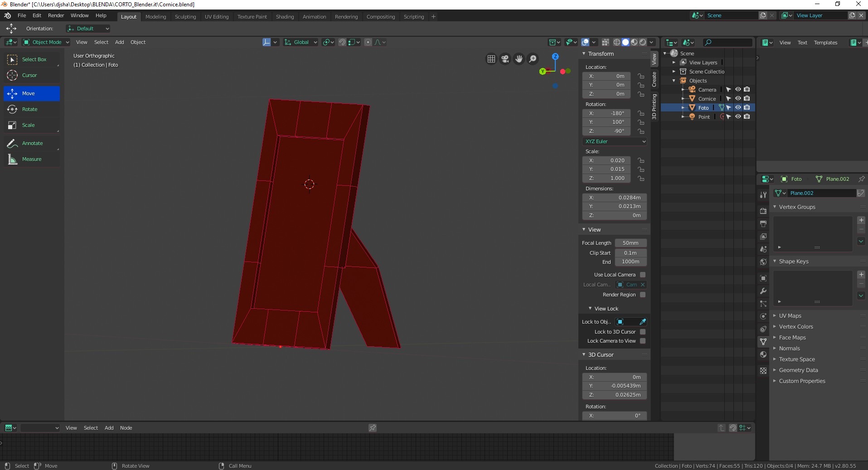
Task: Adjust Clip Start 0.1m field
Action: (x=630, y=253)
